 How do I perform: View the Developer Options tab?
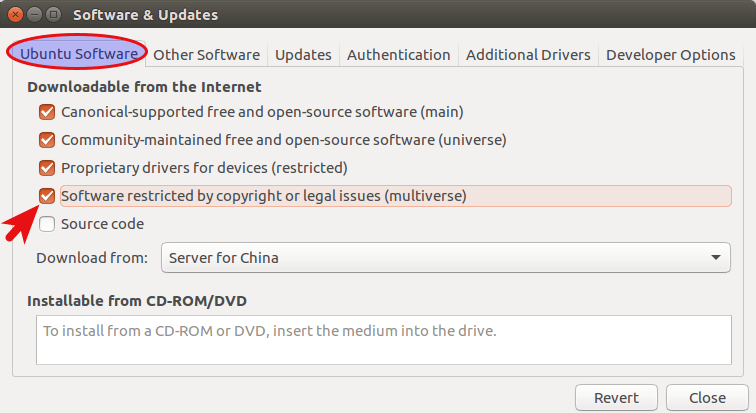[670, 55]
